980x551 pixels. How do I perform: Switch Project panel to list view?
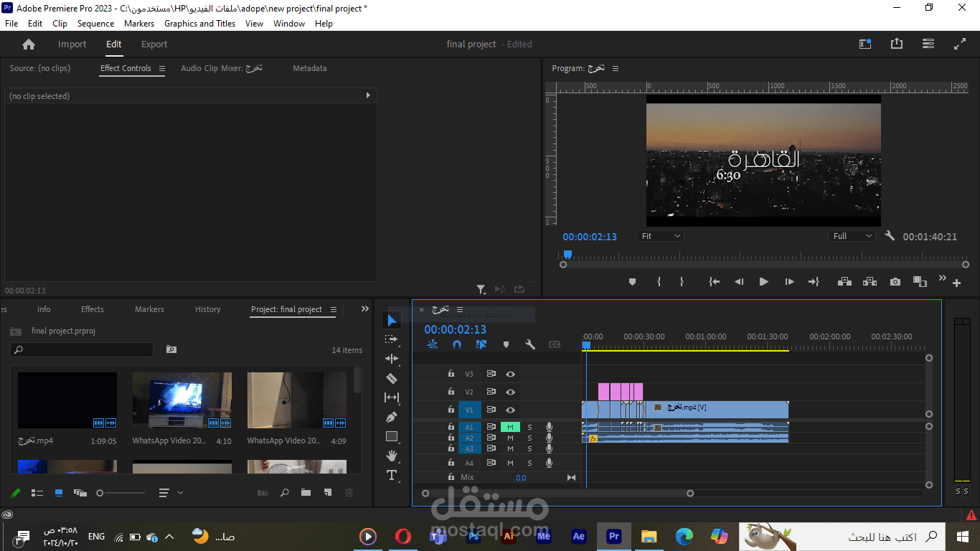tap(37, 493)
